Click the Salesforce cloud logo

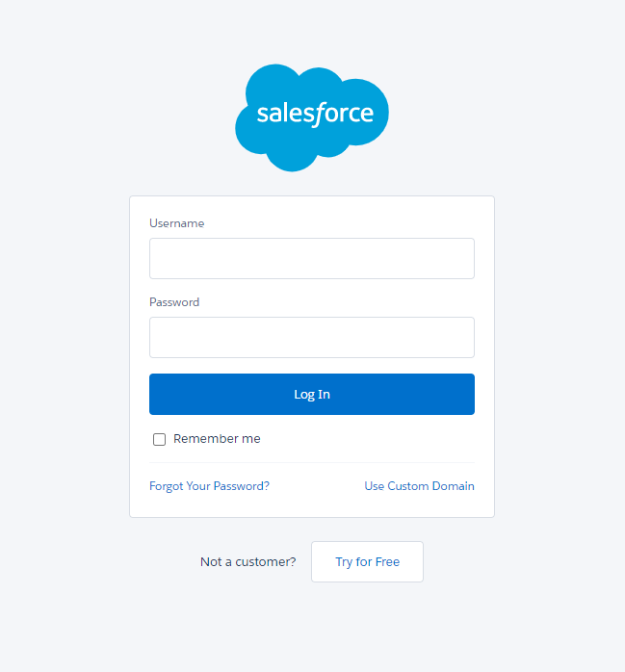pyautogui.click(x=312, y=117)
